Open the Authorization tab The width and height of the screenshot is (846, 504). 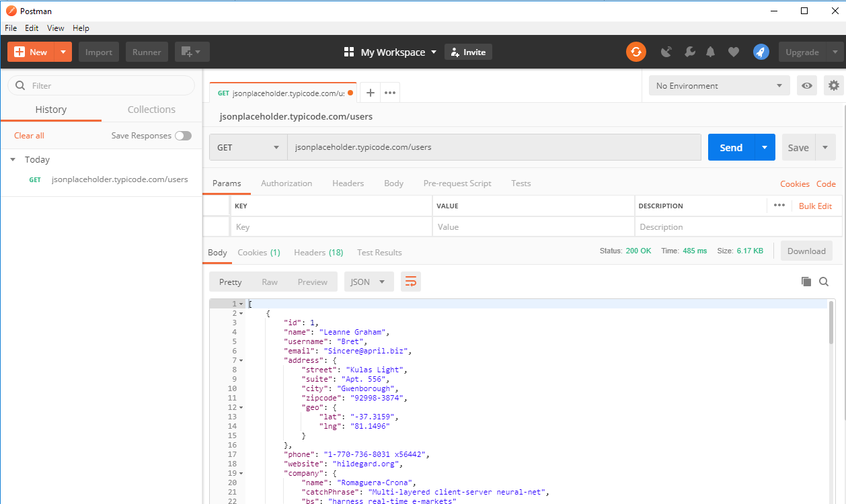click(x=286, y=183)
